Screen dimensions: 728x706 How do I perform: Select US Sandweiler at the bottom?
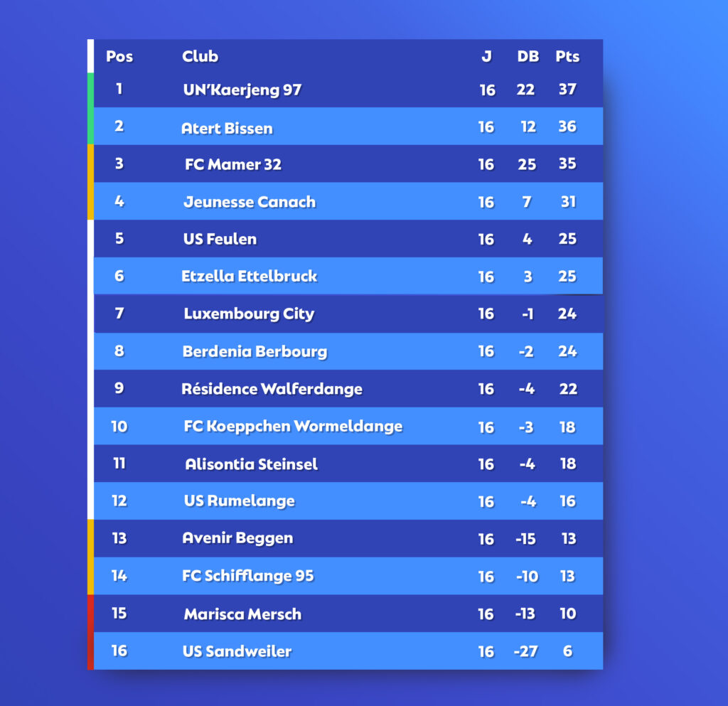click(x=237, y=651)
